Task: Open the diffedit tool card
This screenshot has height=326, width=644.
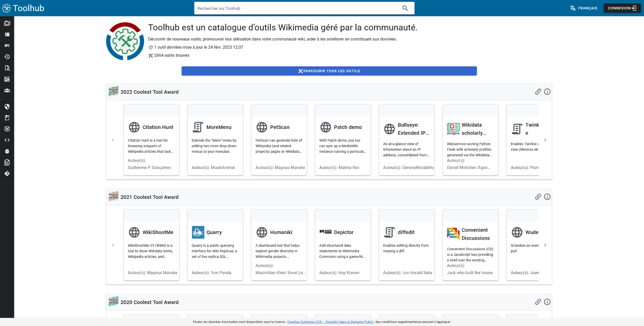Action: pos(407,245)
